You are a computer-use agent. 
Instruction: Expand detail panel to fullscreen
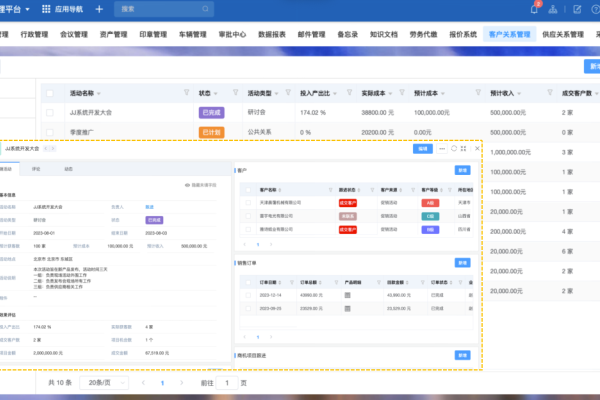point(463,149)
